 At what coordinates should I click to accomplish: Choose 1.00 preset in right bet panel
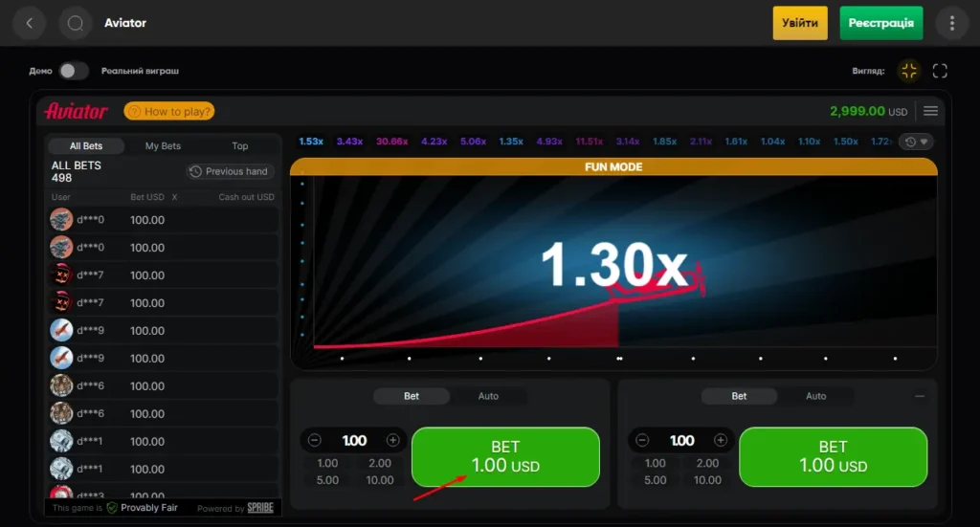tap(655, 463)
